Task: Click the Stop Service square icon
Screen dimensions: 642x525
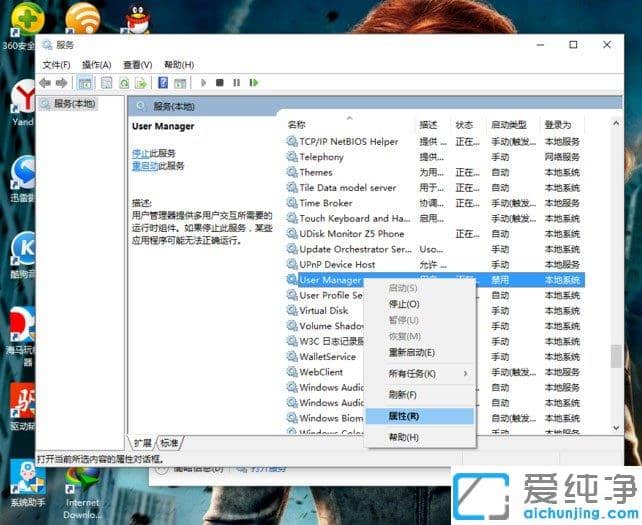Action: (220, 83)
